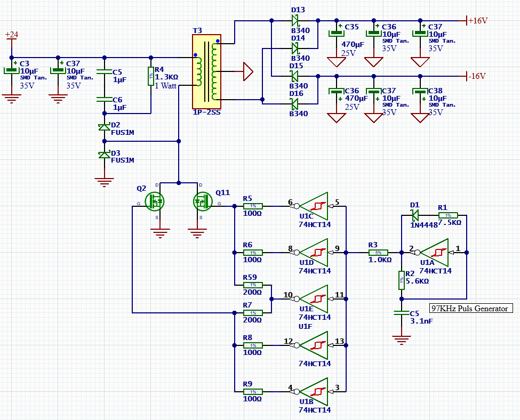Select the C35 470µF capacitor
The width and height of the screenshot is (520, 420).
[x=337, y=33]
